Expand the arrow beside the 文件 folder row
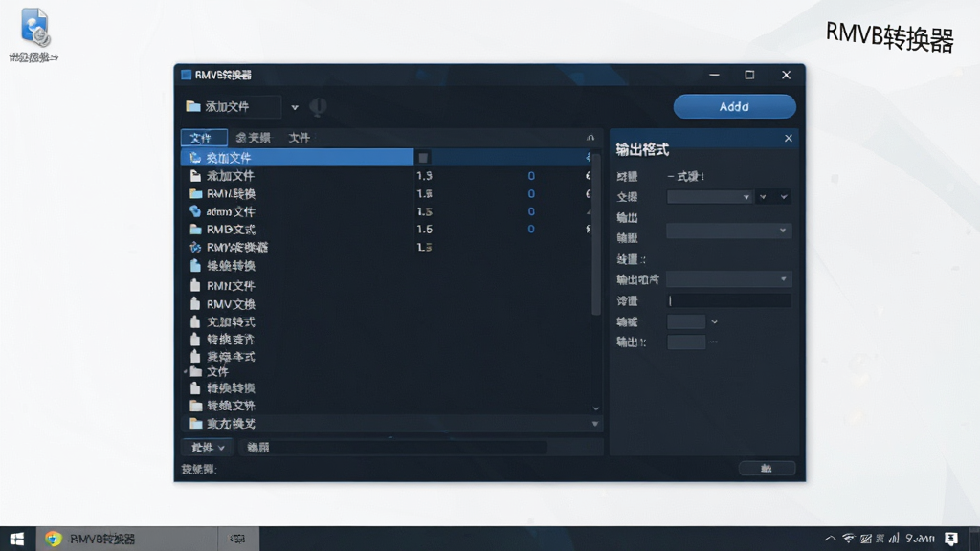 (x=186, y=372)
